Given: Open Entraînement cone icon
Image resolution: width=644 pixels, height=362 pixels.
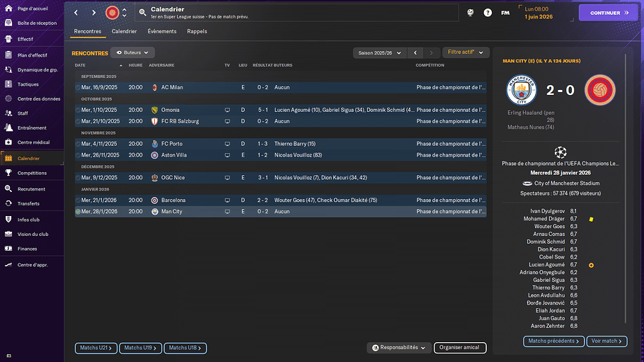Looking at the screenshot, I should pyautogui.click(x=8, y=128).
